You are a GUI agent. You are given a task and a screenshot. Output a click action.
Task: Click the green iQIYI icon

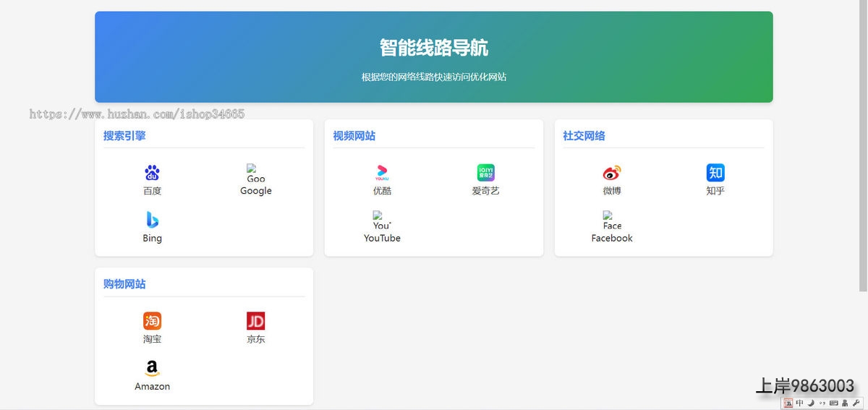[x=485, y=173]
